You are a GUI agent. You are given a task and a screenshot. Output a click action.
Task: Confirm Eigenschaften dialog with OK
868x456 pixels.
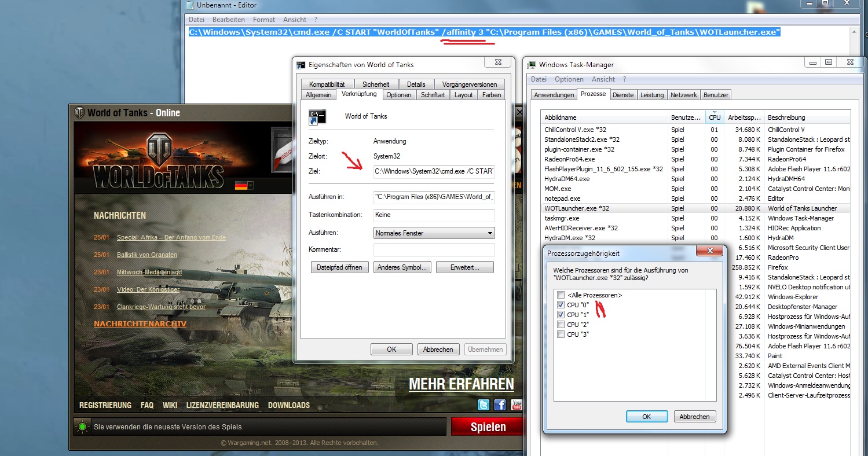coord(391,350)
